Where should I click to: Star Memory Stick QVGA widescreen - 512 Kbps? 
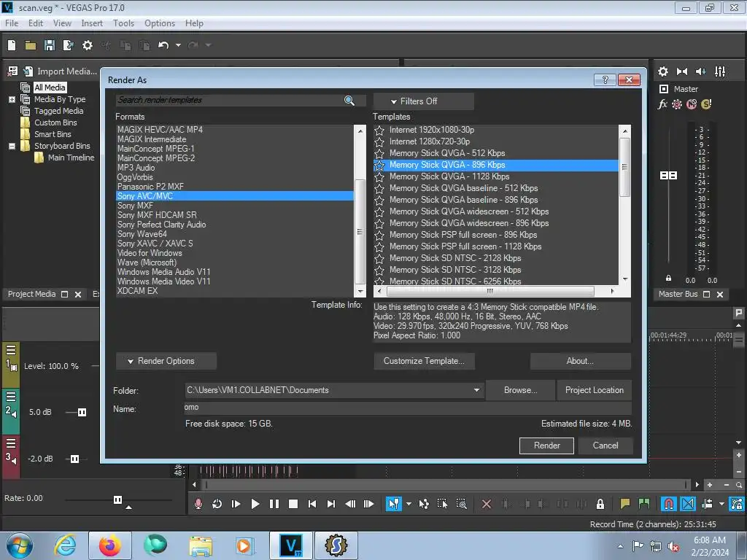(x=379, y=212)
